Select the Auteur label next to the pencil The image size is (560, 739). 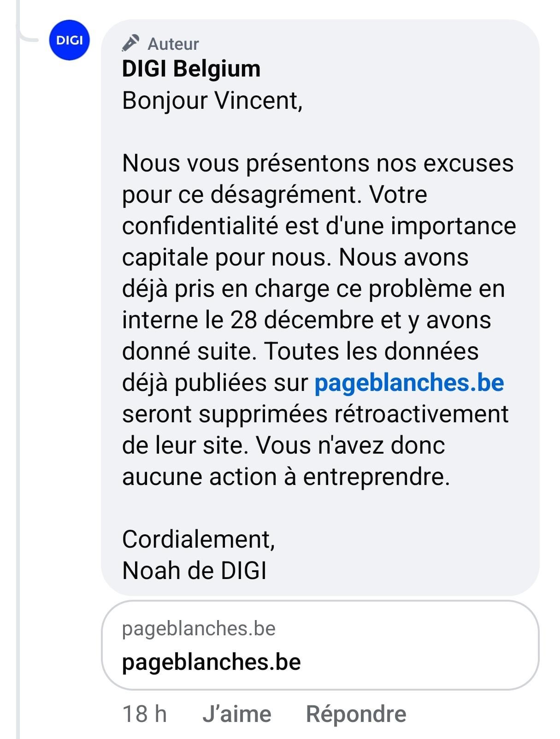173,44
